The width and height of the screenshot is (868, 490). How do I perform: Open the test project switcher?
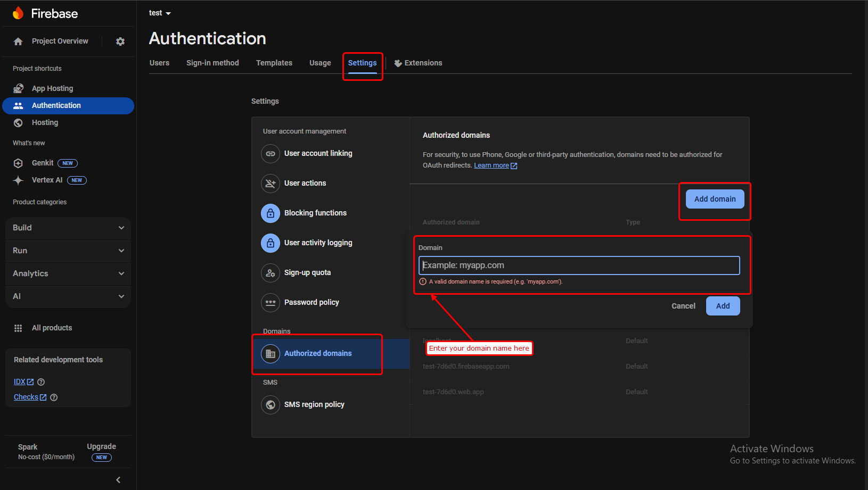tap(159, 13)
